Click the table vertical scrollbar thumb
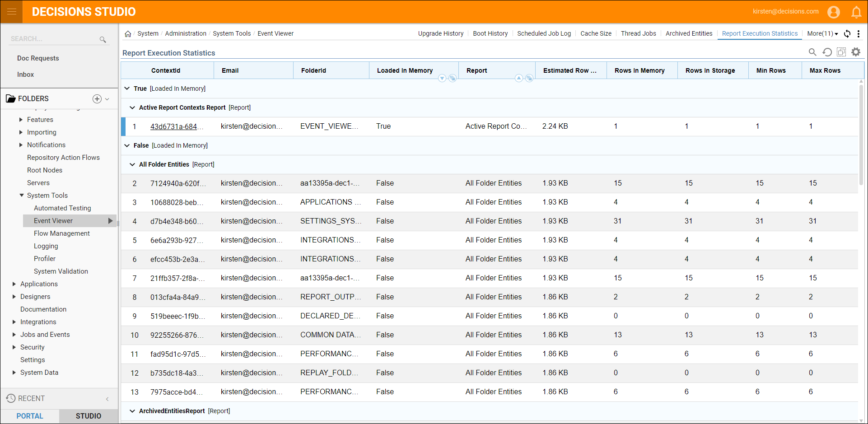This screenshot has width=868, height=424. (x=861, y=135)
